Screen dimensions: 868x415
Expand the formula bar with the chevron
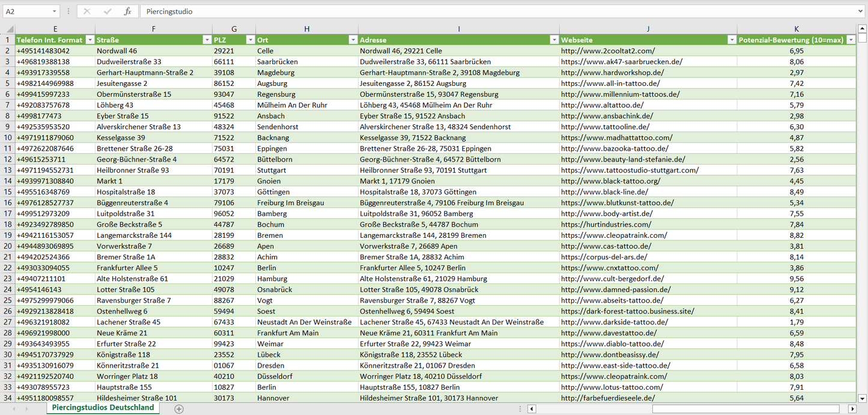[861, 11]
